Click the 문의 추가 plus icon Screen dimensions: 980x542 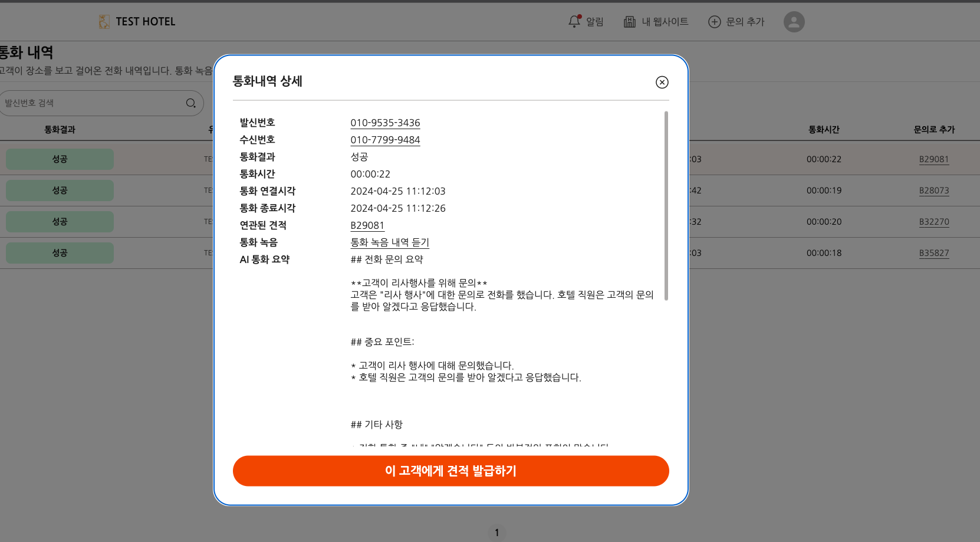714,22
